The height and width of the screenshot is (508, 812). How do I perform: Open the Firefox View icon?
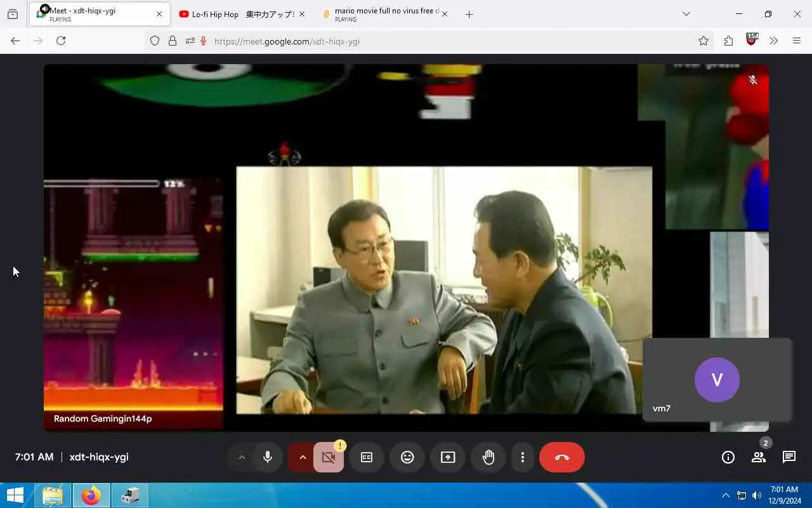click(x=13, y=14)
